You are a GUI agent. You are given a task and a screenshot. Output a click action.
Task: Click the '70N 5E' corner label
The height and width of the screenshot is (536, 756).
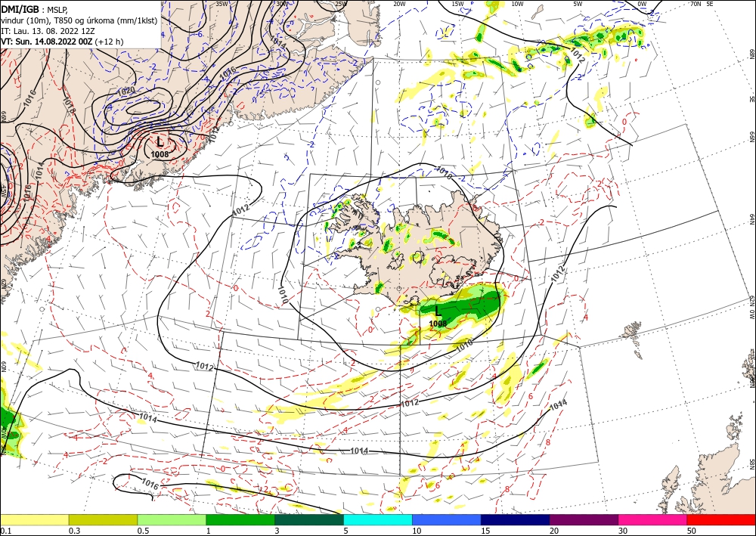click(x=702, y=4)
